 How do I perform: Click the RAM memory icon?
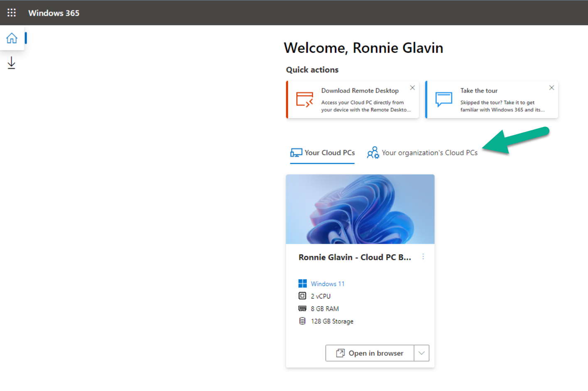coord(302,308)
